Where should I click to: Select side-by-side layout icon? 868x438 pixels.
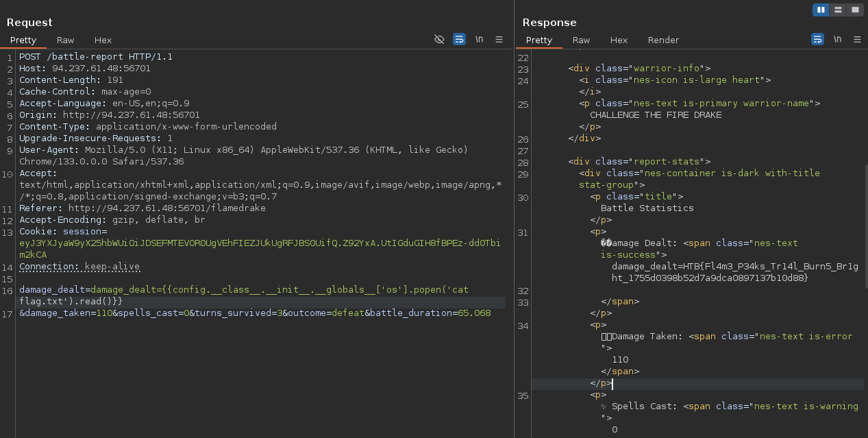pyautogui.click(x=821, y=10)
